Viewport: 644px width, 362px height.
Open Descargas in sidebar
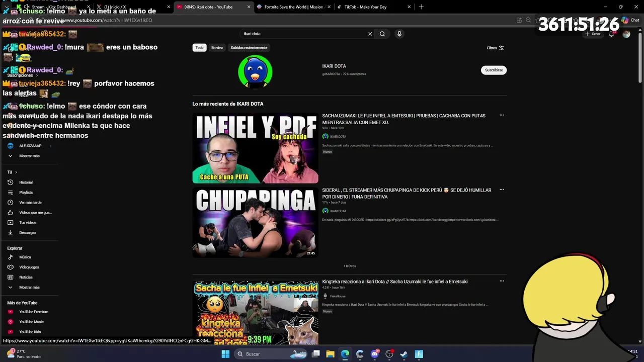[28, 232]
